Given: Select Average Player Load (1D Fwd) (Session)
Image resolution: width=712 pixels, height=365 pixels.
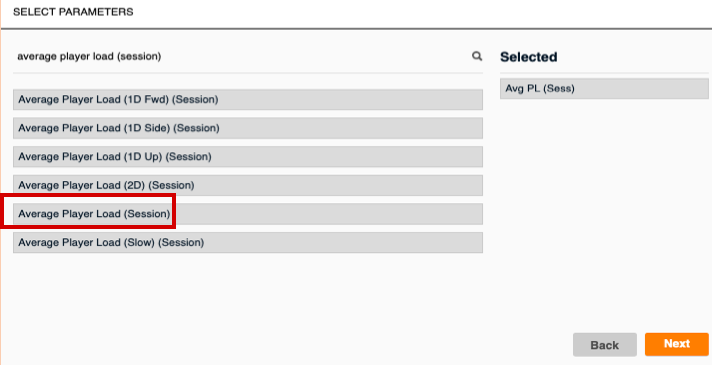Looking at the screenshot, I should (247, 99).
